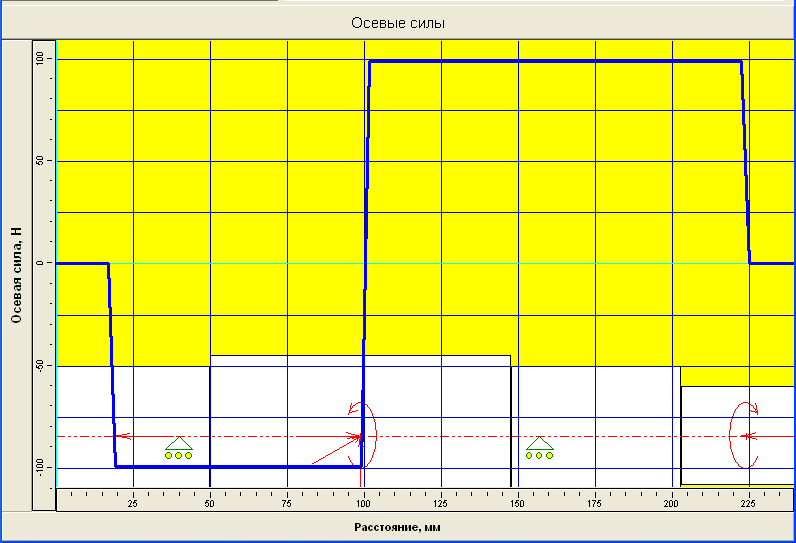Click the "Осевые силы" chart title

click(x=398, y=23)
